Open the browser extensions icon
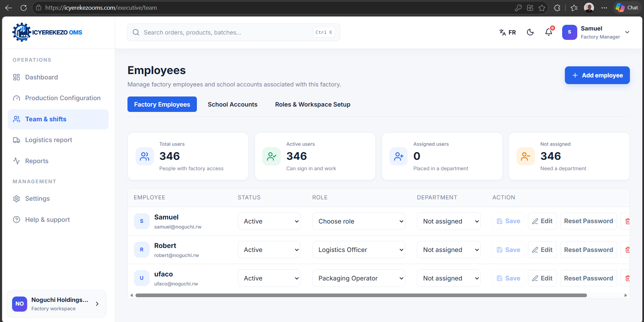This screenshot has width=644, height=322. (x=557, y=8)
